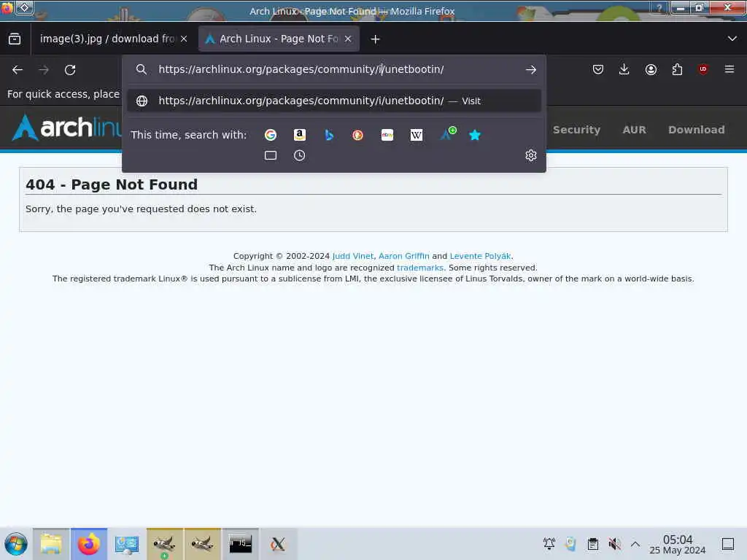The height and width of the screenshot is (560, 747).
Task: Open the Levente Polyák link
Action: tap(480, 256)
